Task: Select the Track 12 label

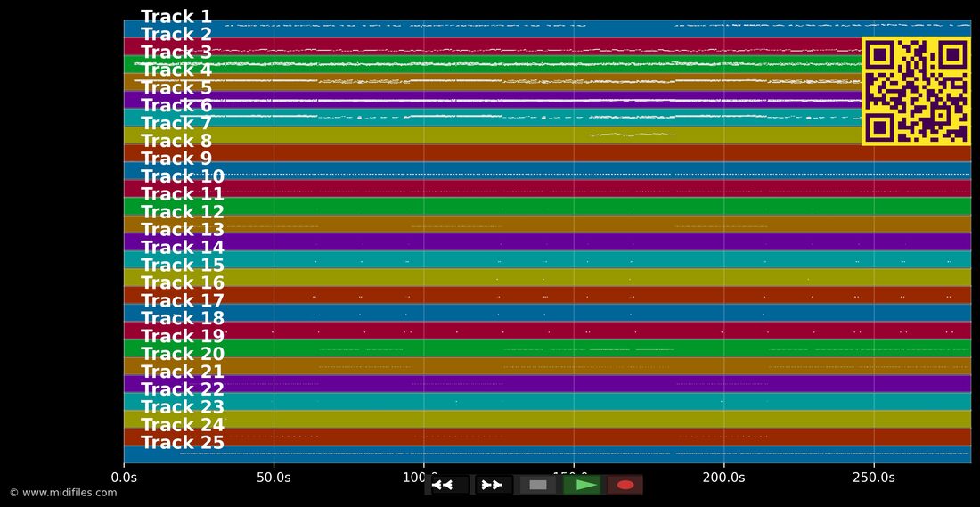Action: pyautogui.click(x=183, y=212)
